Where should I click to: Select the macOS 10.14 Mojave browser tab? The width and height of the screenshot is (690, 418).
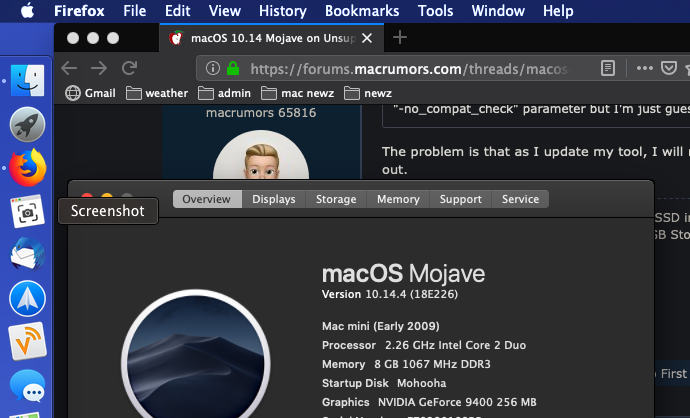[x=272, y=38]
